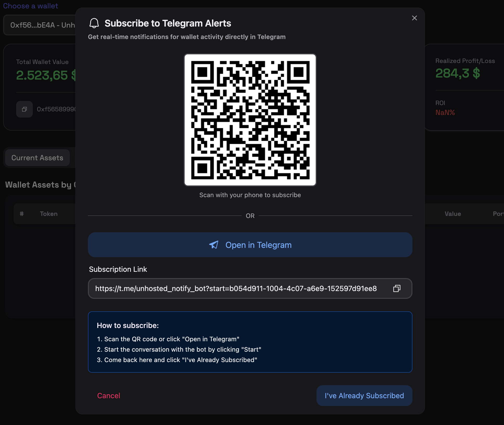The height and width of the screenshot is (425, 504).
Task: Copy wallet address using copy icon
Action: click(24, 109)
